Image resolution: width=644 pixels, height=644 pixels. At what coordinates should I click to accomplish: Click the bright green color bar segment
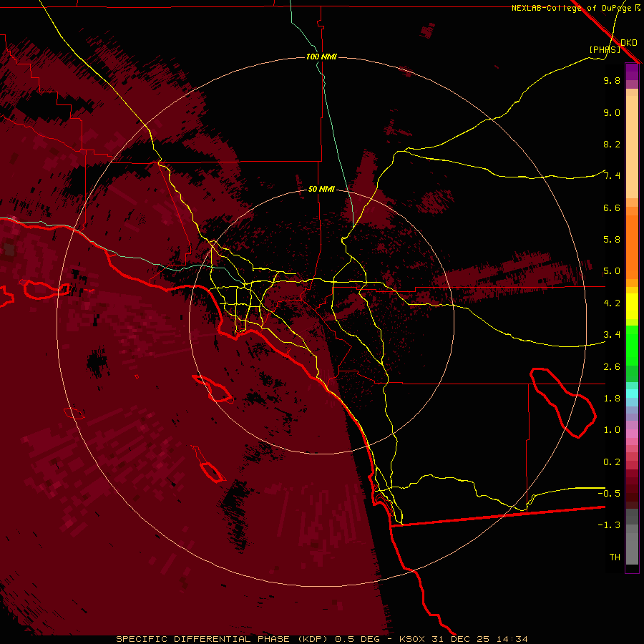pos(632,345)
